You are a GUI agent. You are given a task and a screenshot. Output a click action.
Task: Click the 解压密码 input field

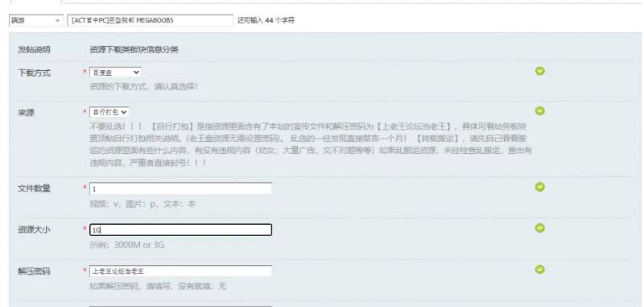click(x=180, y=272)
